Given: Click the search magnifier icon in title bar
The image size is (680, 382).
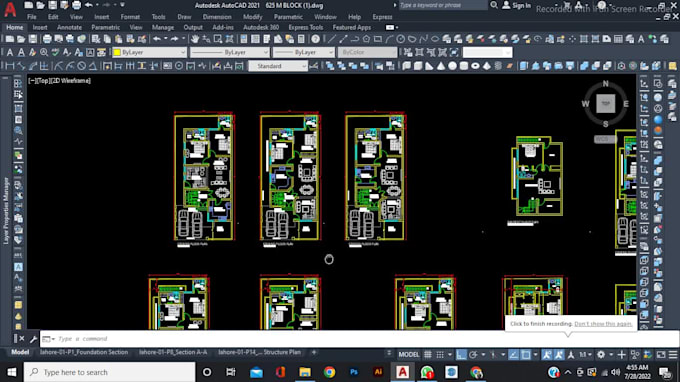Looking at the screenshot, I should tap(494, 5).
